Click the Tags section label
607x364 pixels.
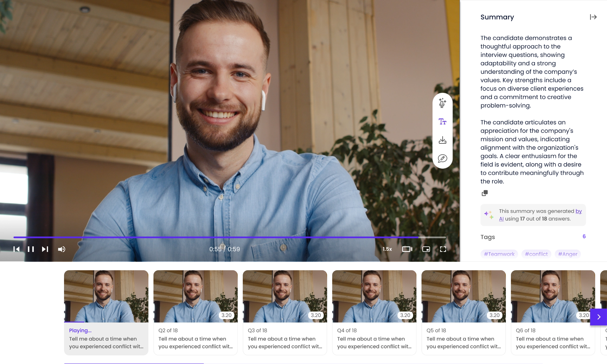[x=488, y=237]
